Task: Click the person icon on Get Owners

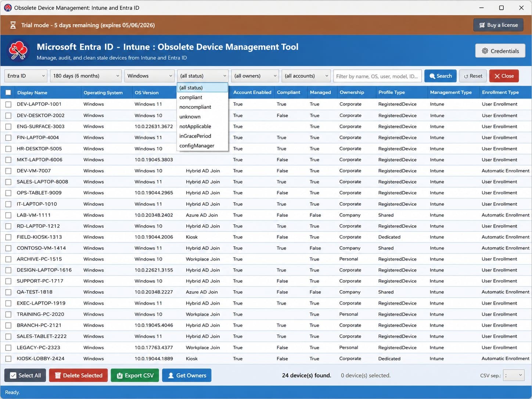Action: [x=171, y=375]
